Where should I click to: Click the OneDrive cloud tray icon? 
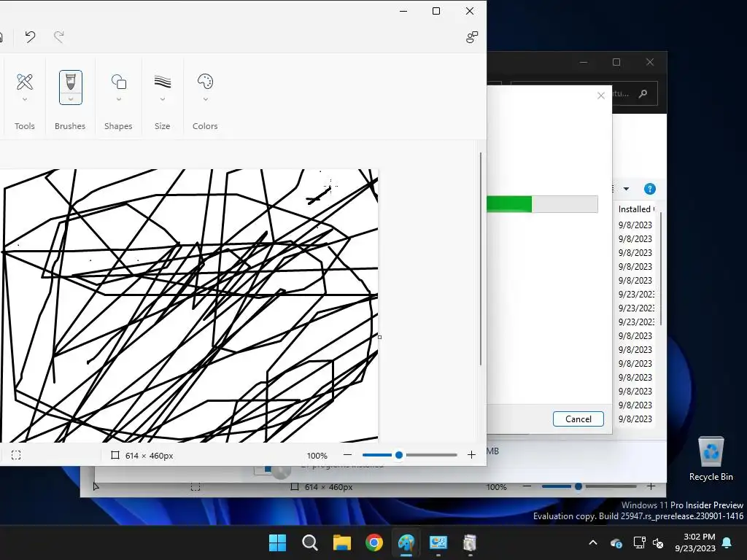(616, 542)
